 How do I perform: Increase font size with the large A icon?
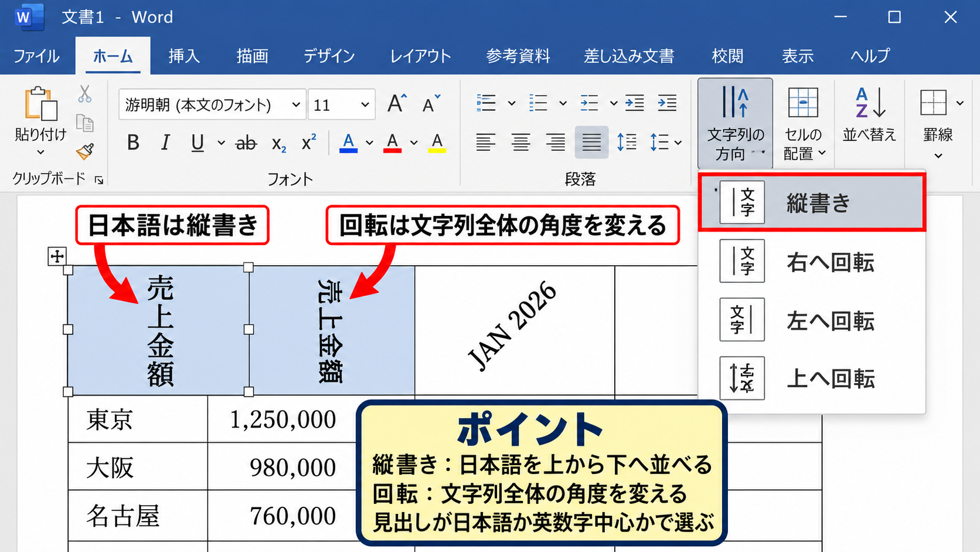(397, 104)
